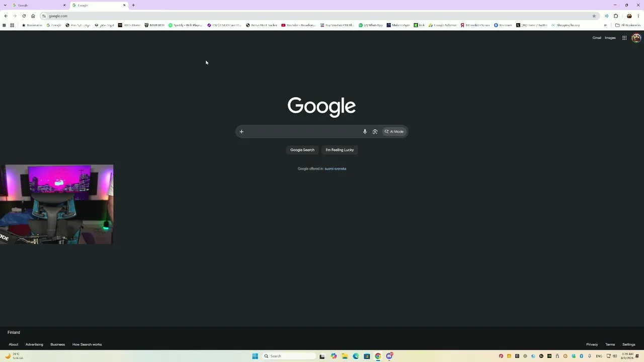Open the Extensions puzzle icon
This screenshot has height=362, width=644.
tap(616, 16)
